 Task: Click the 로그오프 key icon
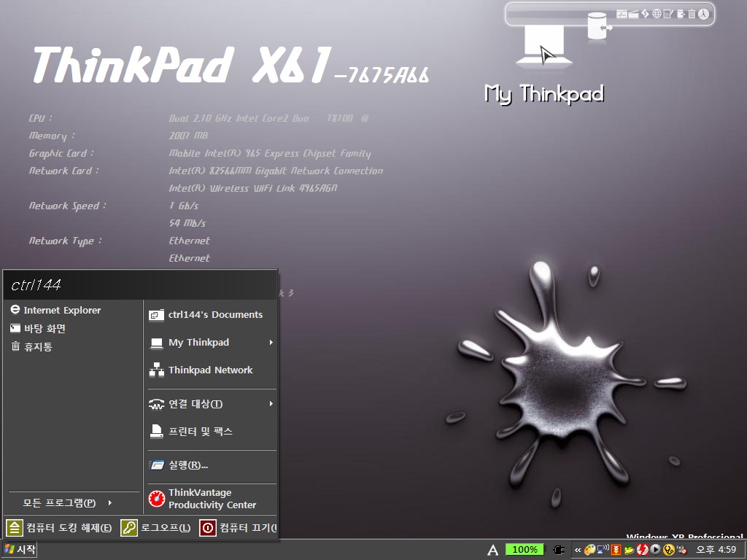[x=128, y=528]
